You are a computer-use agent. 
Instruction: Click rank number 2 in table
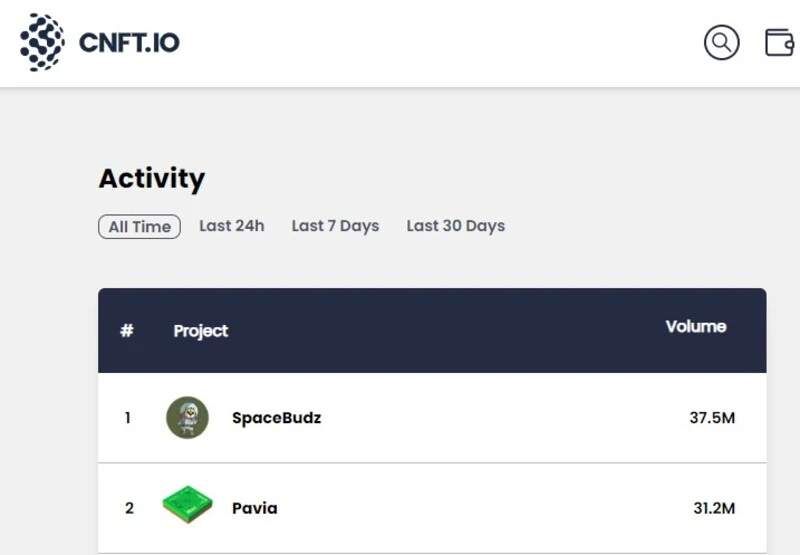tap(129, 508)
